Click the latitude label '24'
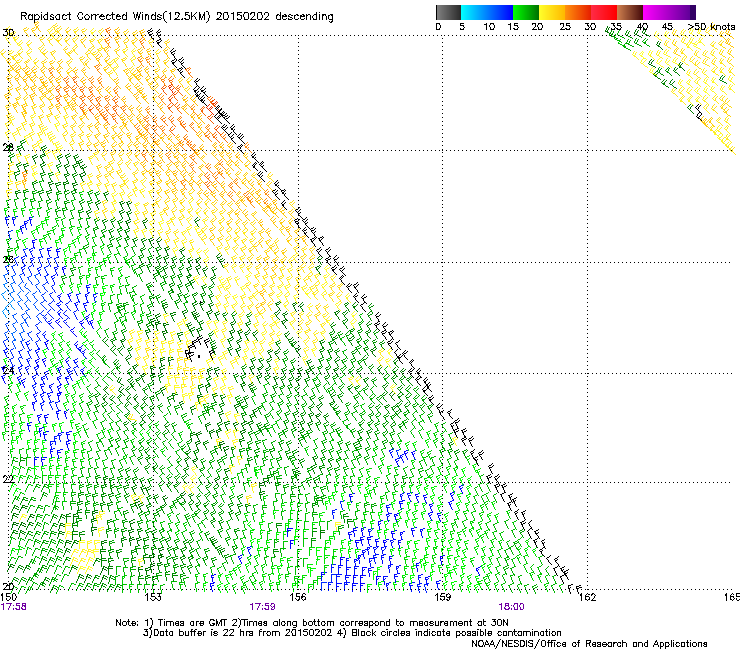This screenshot has height=650, width=740. (x=8, y=371)
